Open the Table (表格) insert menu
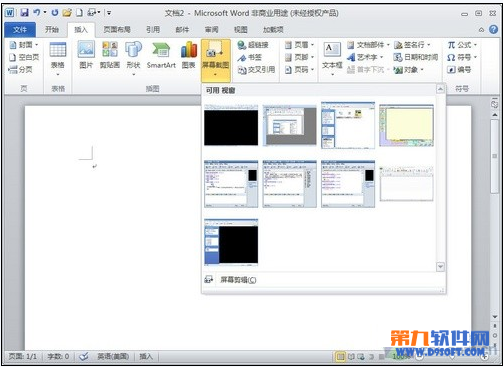 [x=58, y=59]
